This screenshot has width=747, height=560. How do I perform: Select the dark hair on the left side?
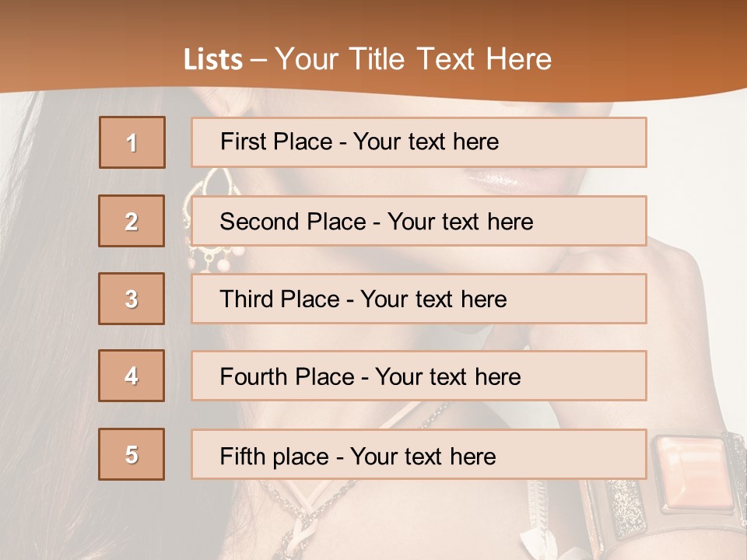click(47, 311)
